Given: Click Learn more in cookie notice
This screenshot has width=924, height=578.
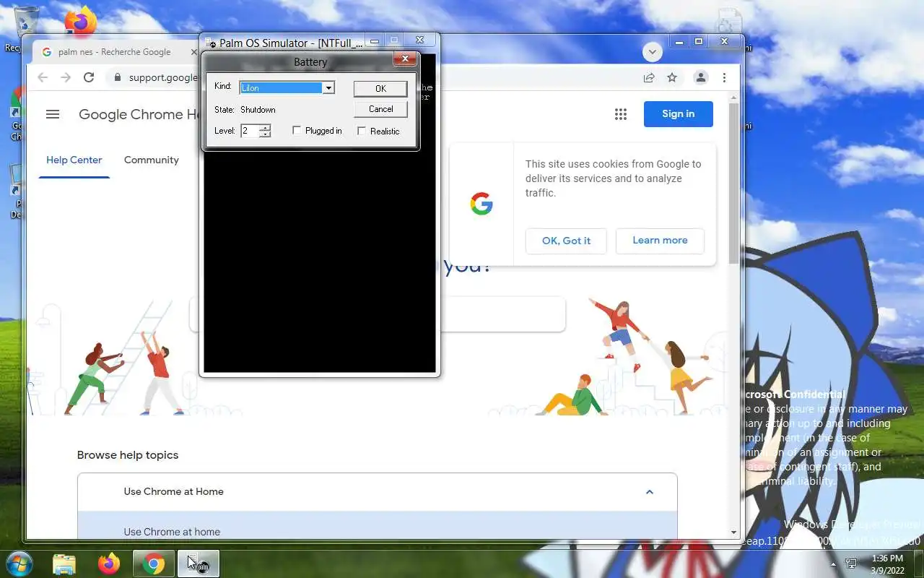Looking at the screenshot, I should point(660,241).
